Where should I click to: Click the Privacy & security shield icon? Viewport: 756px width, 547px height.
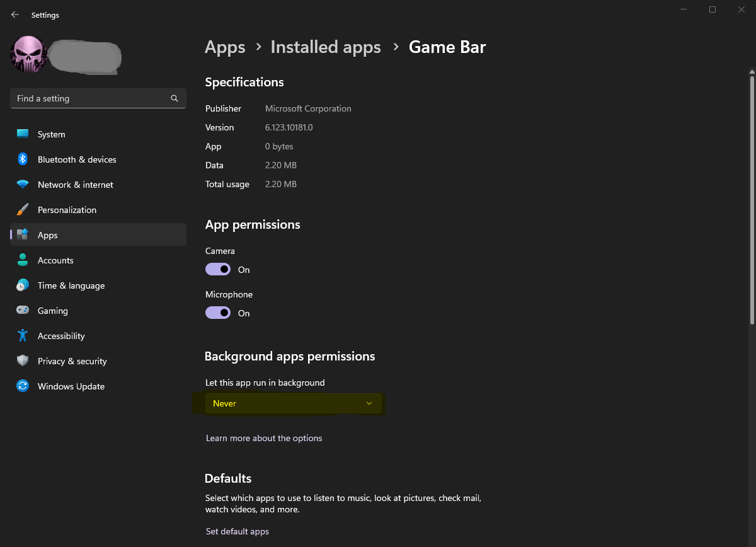[x=24, y=361]
